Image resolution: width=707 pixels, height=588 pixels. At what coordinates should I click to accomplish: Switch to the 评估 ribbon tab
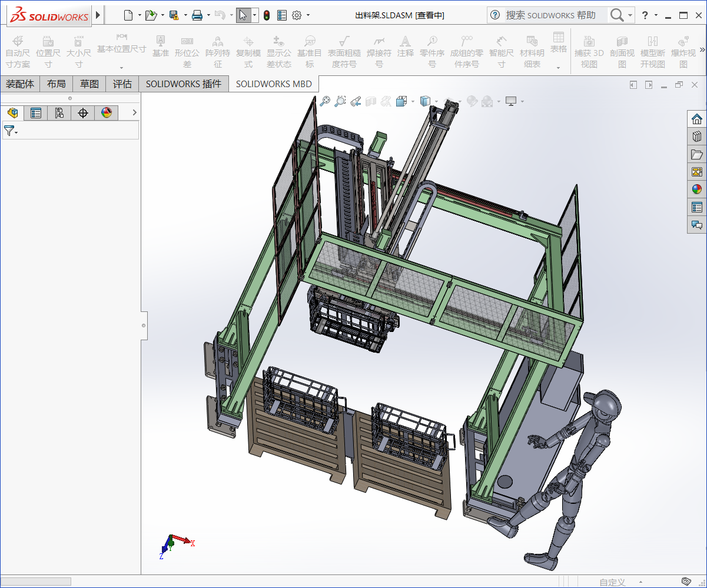point(122,84)
